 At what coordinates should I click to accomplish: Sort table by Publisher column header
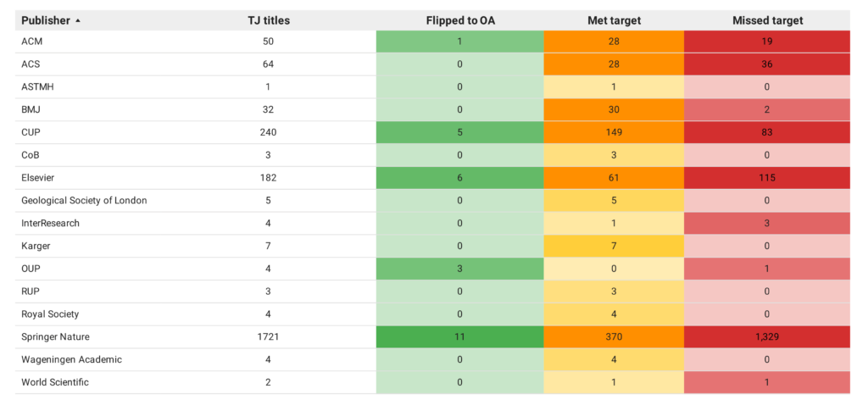pos(46,21)
